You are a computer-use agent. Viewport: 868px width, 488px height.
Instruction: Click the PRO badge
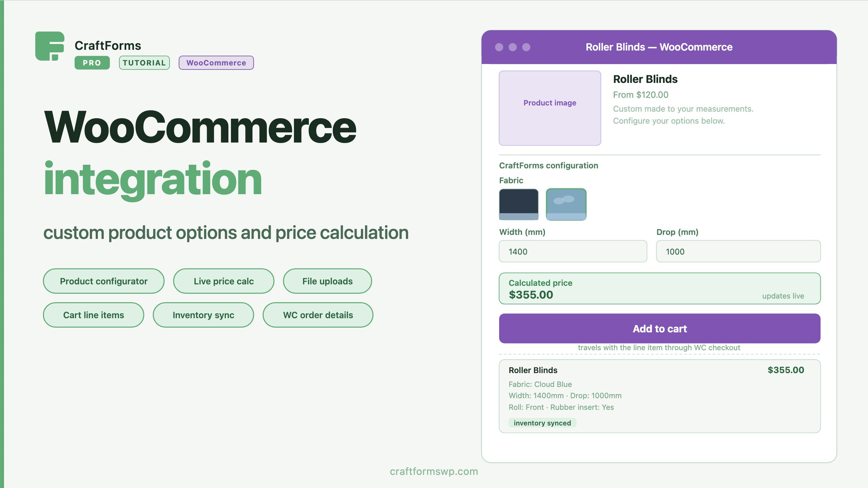pyautogui.click(x=92, y=63)
